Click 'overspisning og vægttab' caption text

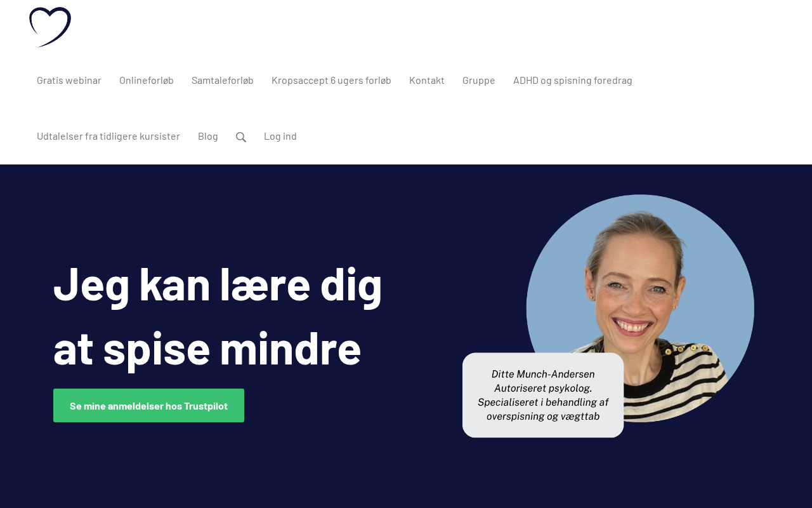tap(543, 416)
